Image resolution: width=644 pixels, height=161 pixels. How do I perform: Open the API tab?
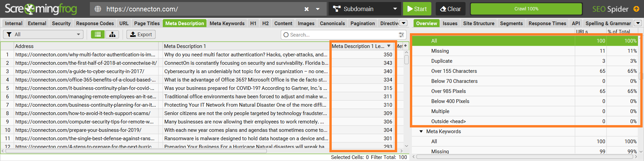pos(576,23)
